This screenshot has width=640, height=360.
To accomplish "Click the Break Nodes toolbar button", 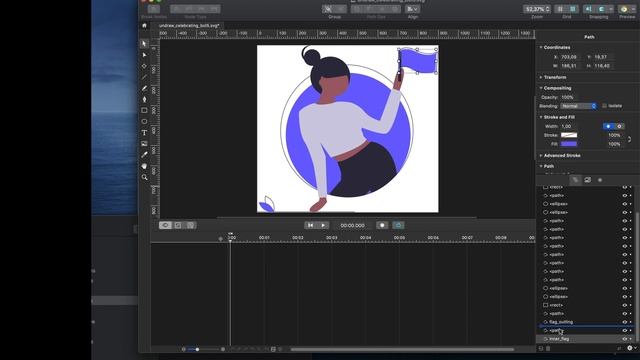I will pyautogui.click(x=153, y=9).
